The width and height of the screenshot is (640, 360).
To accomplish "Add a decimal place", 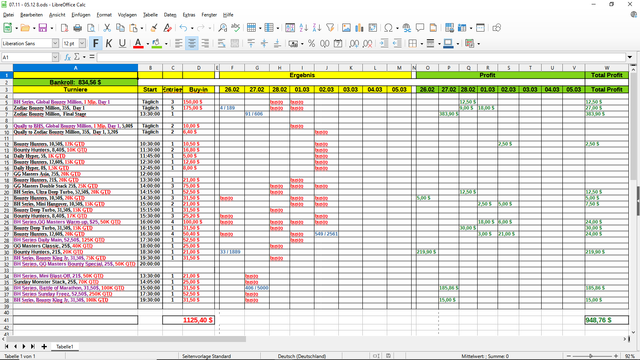I will click(x=354, y=43).
